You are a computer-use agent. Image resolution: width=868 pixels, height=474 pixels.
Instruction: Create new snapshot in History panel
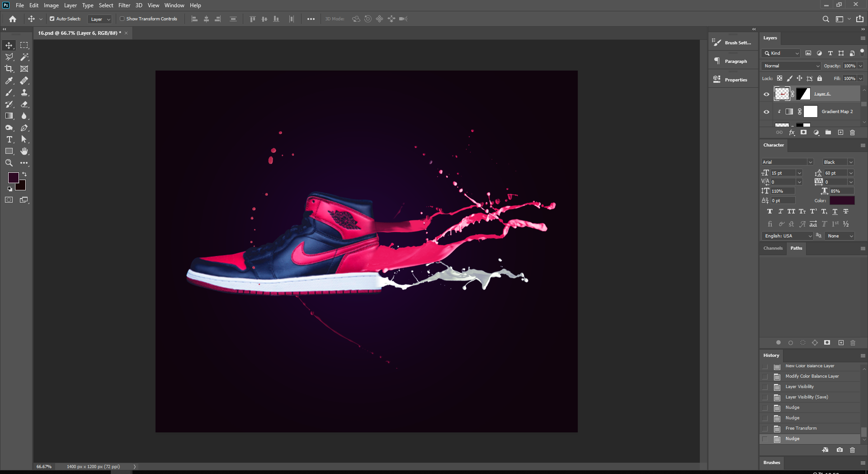[x=840, y=450]
